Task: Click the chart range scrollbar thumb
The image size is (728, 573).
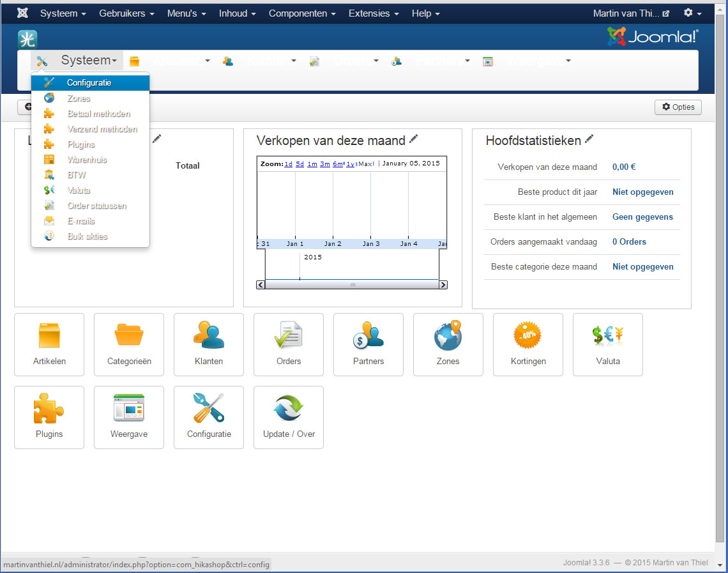Action: point(353,285)
